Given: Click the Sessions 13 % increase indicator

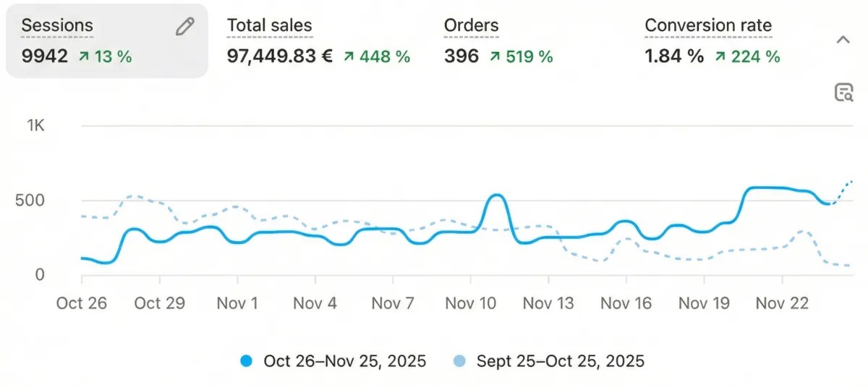Looking at the screenshot, I should (105, 56).
